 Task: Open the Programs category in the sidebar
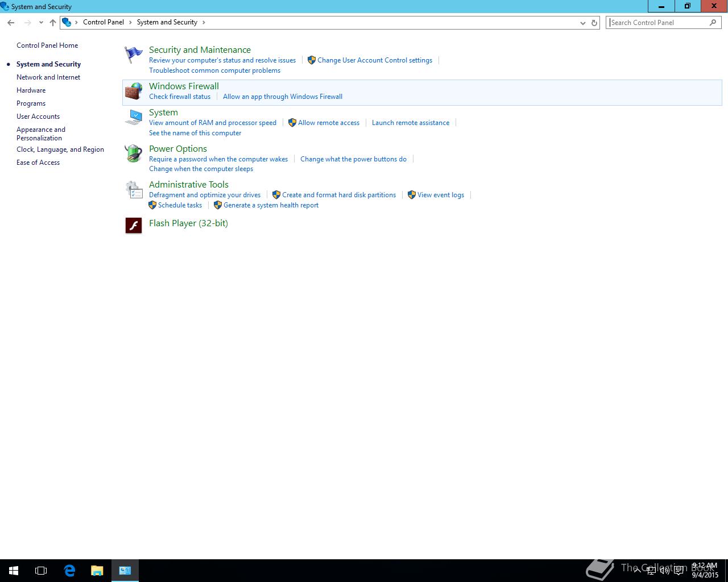point(31,103)
